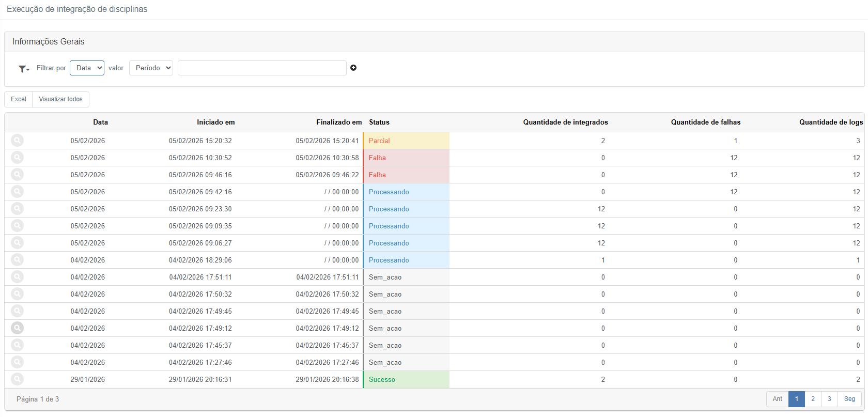Click the 'Seg' next page button
Screen dimensions: 868x417
[x=849, y=399]
